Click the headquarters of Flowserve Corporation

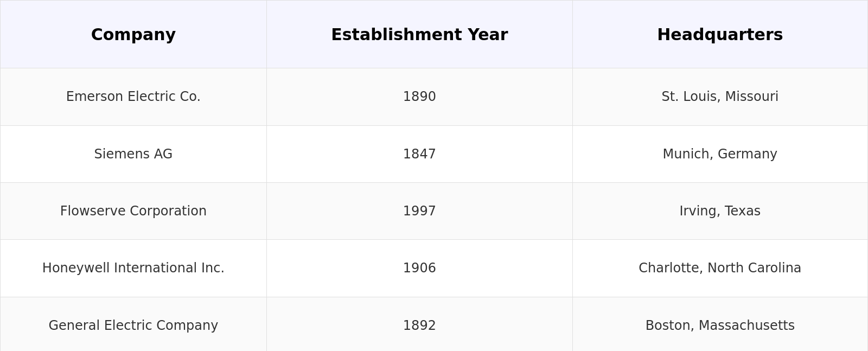720,211
